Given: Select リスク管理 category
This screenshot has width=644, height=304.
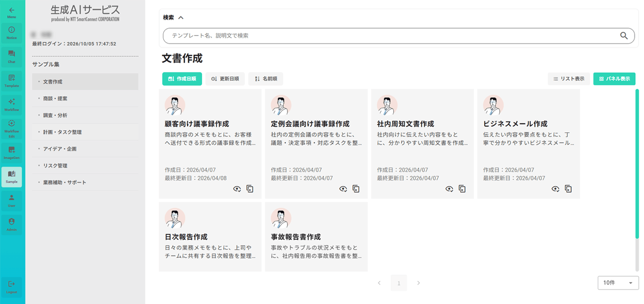Looking at the screenshot, I should (x=85, y=166).
